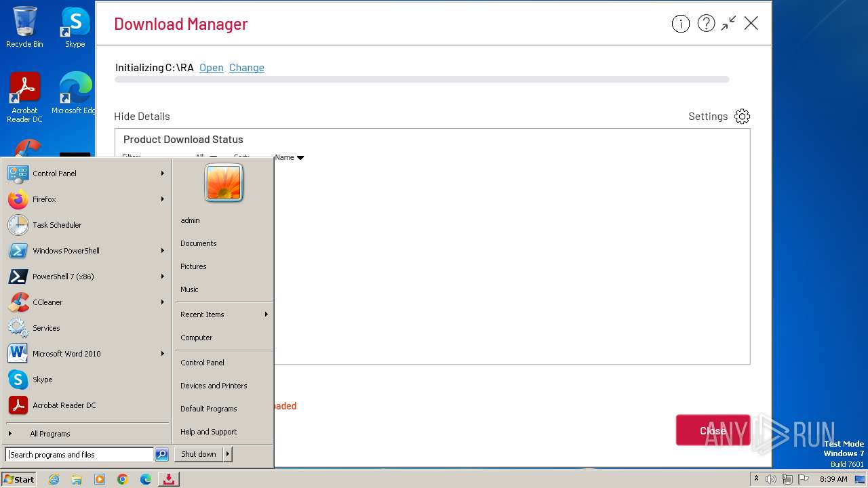Image resolution: width=868 pixels, height=488 pixels.
Task: Click the Action Center flag icon
Action: pyautogui.click(x=804, y=479)
